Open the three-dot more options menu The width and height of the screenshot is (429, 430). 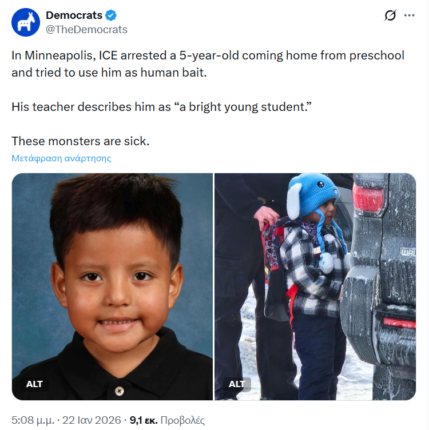pos(409,15)
